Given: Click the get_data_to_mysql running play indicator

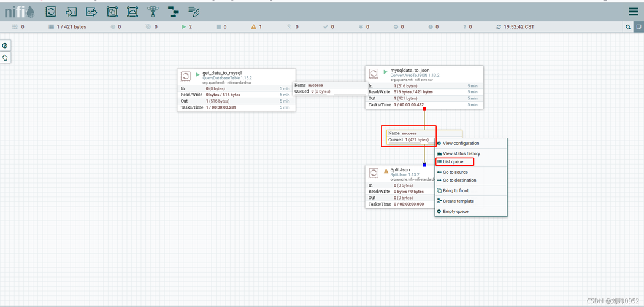Looking at the screenshot, I should (x=198, y=74).
